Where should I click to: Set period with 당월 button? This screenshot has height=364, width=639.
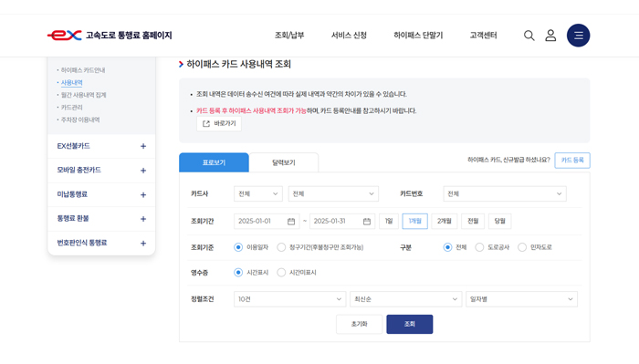pyautogui.click(x=499, y=221)
